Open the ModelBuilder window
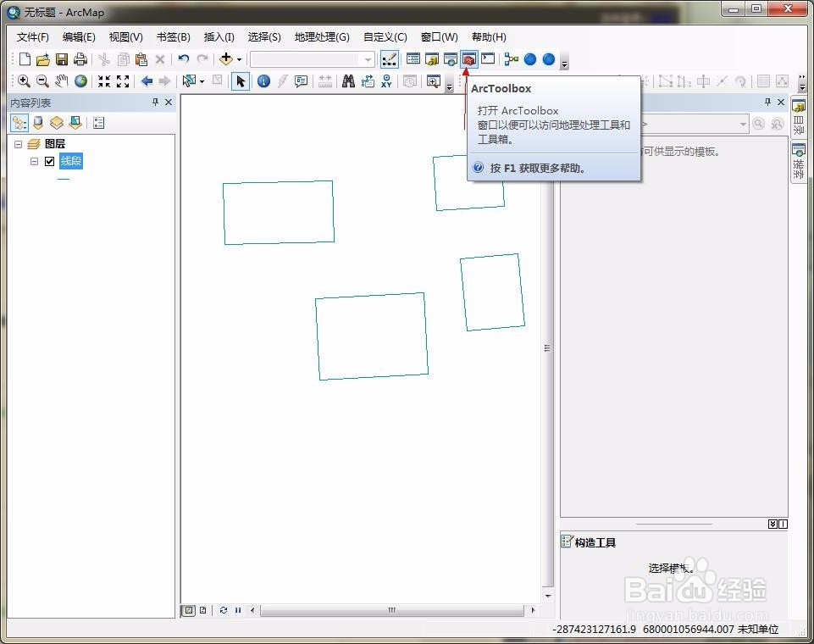The height and width of the screenshot is (644, 814). pyautogui.click(x=512, y=59)
